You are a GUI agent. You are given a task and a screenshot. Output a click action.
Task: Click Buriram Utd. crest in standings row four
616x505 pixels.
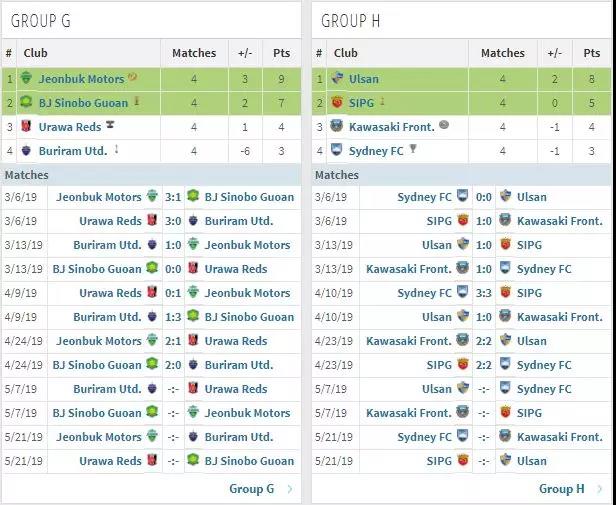pos(26,151)
